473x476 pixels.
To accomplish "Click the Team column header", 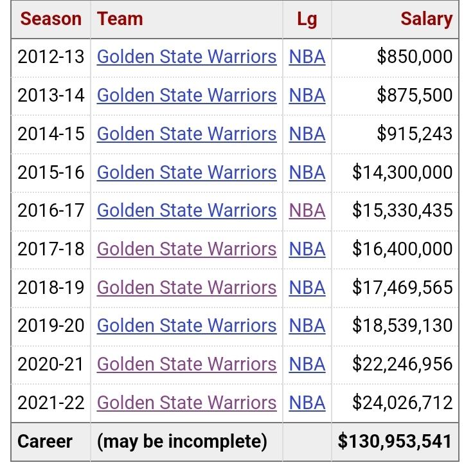I will 120,19.
